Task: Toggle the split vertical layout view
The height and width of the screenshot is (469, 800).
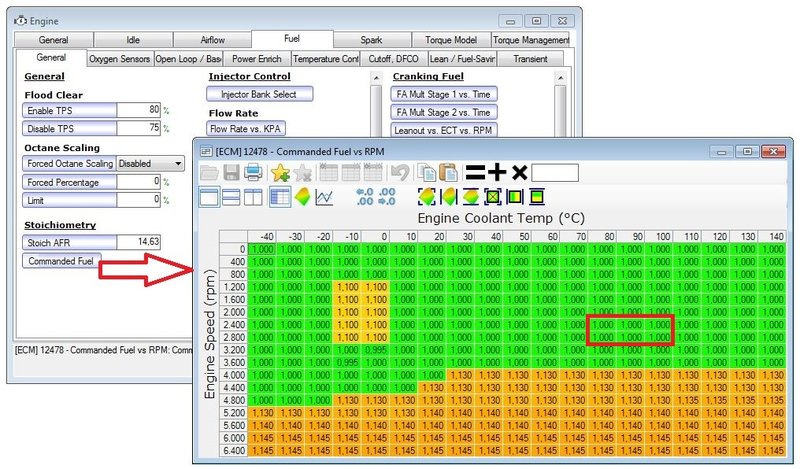Action: click(x=255, y=197)
